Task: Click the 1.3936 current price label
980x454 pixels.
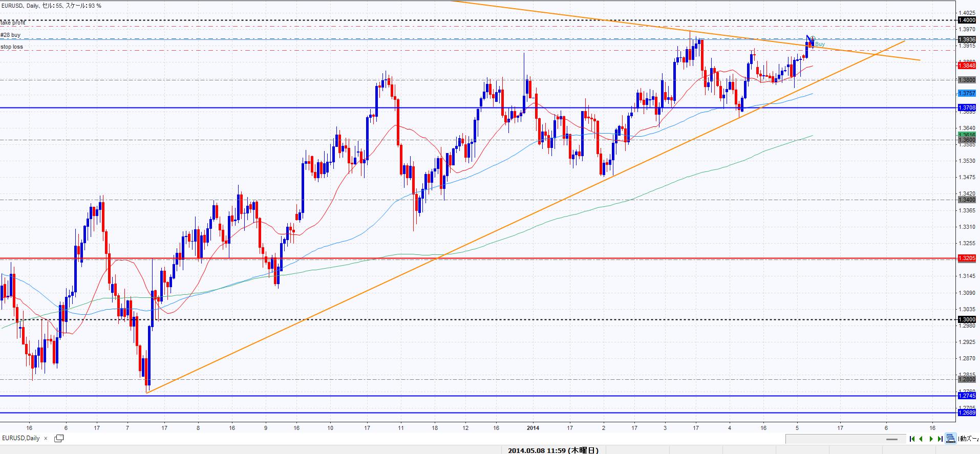Action: pyautogui.click(x=967, y=39)
